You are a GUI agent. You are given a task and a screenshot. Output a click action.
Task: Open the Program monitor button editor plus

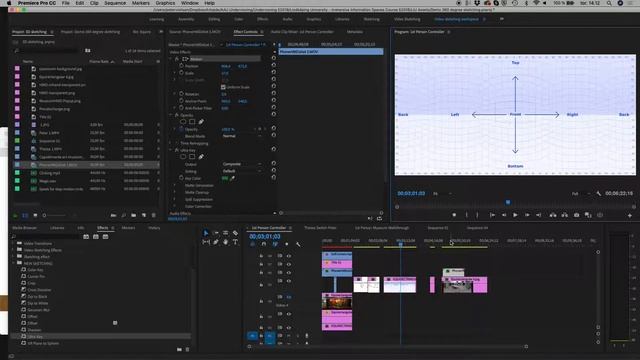[629, 215]
